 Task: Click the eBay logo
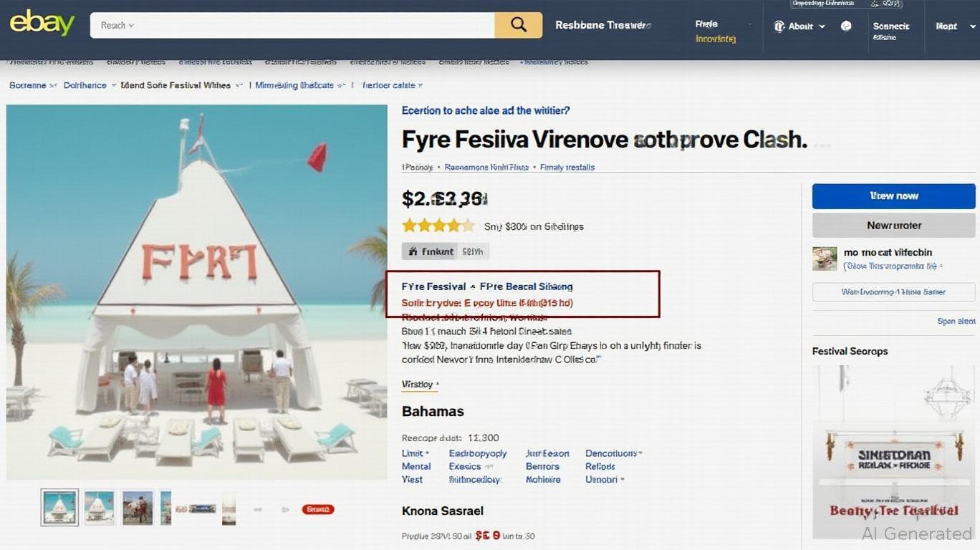click(x=42, y=24)
